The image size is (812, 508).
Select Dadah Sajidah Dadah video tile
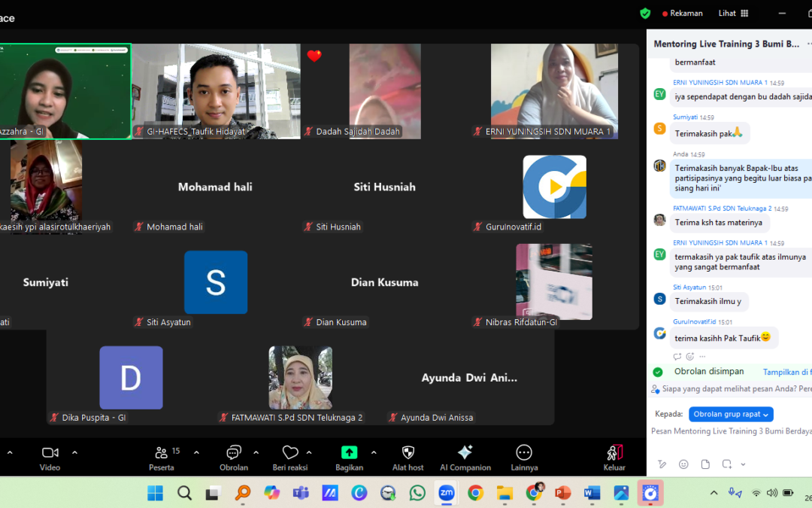pos(385,91)
